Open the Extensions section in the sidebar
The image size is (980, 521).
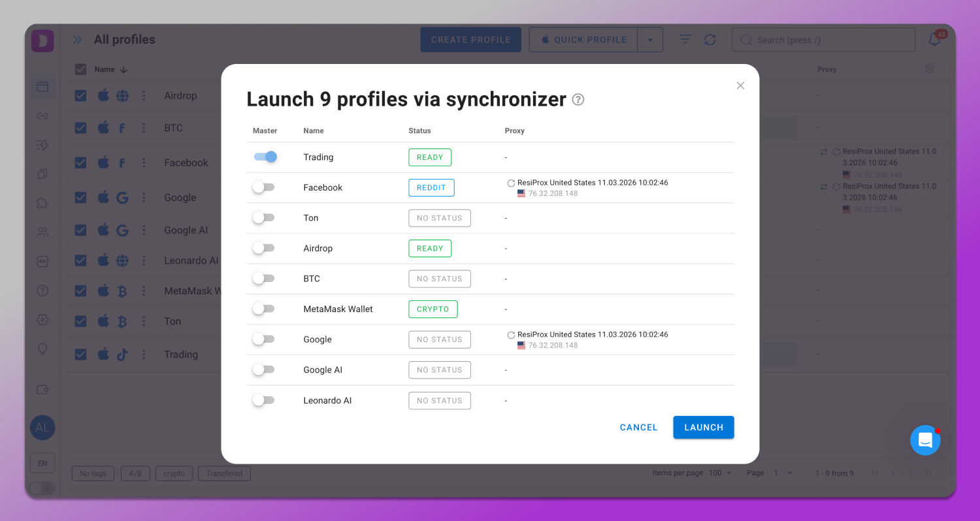(42, 203)
